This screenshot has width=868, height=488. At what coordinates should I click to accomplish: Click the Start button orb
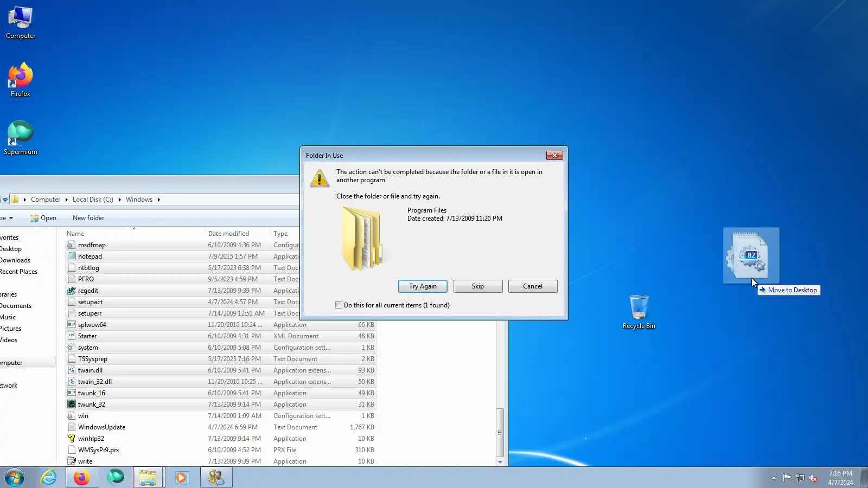pyautogui.click(x=15, y=478)
